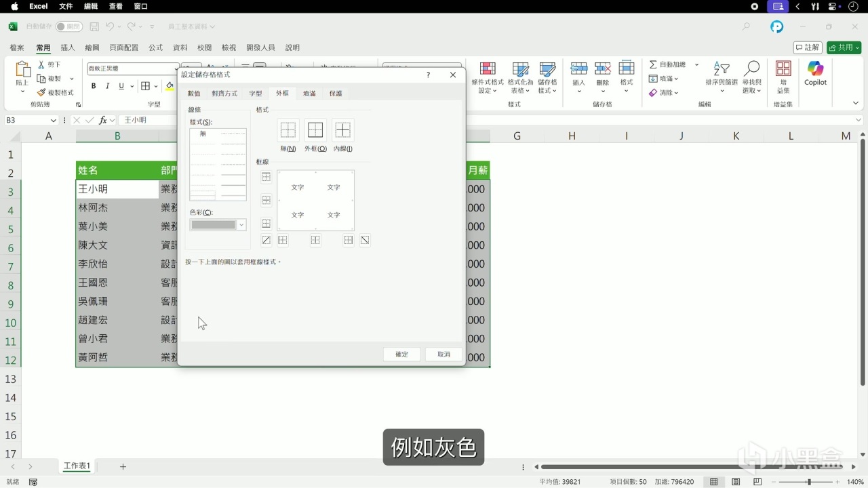Click the gray border color swatch
This screenshot has width=868, height=488.
(x=214, y=225)
